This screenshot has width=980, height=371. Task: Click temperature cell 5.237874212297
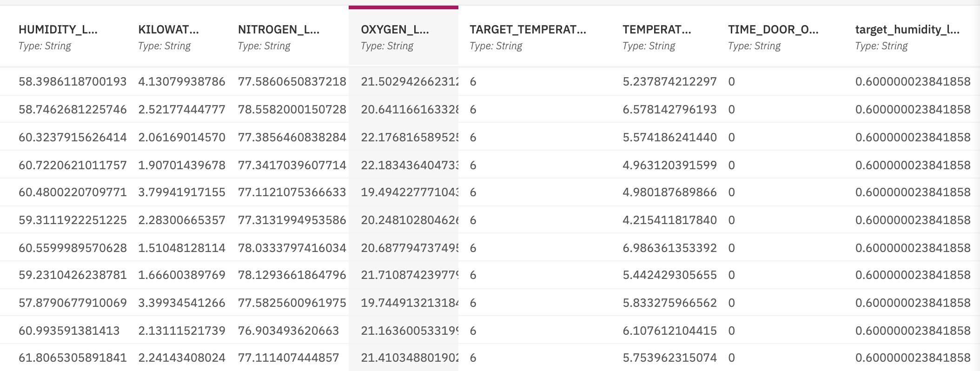669,82
